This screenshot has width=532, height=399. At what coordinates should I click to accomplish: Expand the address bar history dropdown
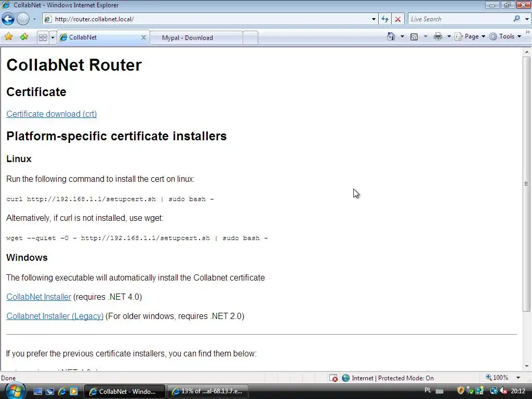click(x=374, y=19)
